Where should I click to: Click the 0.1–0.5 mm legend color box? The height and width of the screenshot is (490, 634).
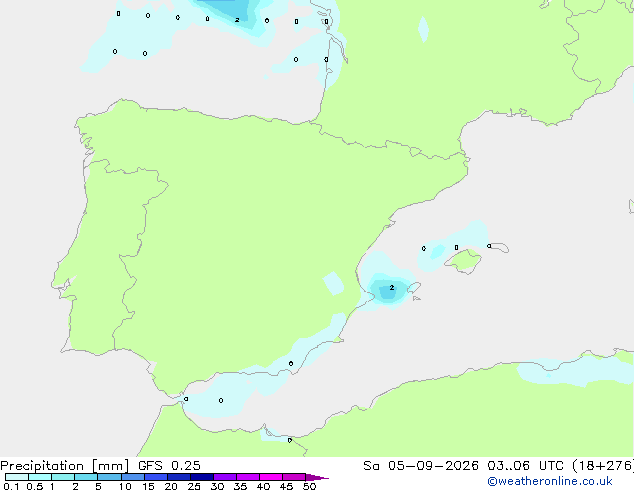pyautogui.click(x=17, y=477)
